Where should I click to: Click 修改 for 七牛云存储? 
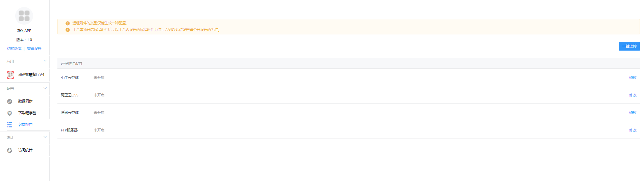(x=633, y=78)
